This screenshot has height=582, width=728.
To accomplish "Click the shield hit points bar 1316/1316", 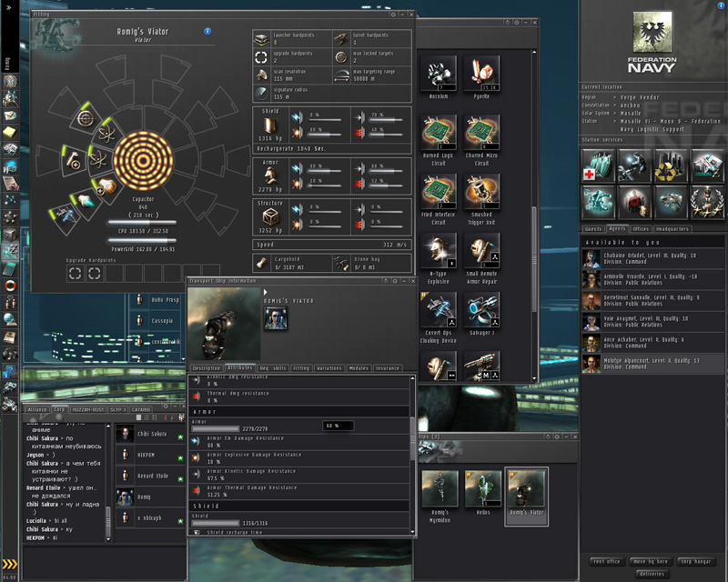I will click(216, 523).
